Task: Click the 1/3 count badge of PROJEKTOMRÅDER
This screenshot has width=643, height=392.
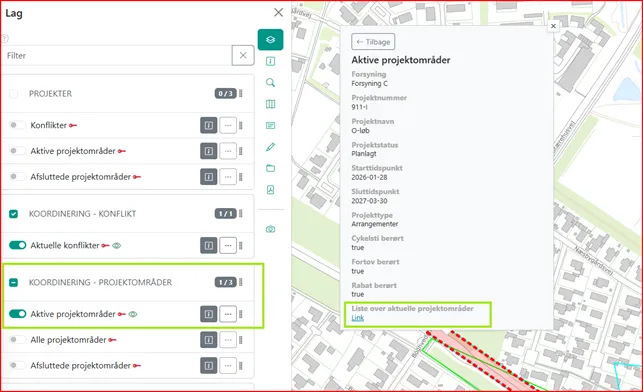Action: 226,282
